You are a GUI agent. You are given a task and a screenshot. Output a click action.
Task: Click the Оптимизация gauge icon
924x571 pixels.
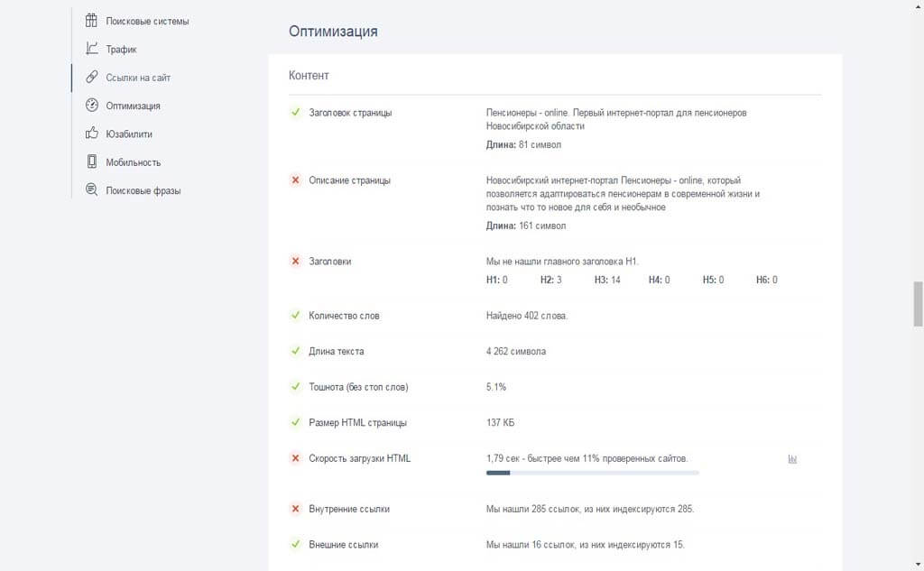click(x=91, y=106)
